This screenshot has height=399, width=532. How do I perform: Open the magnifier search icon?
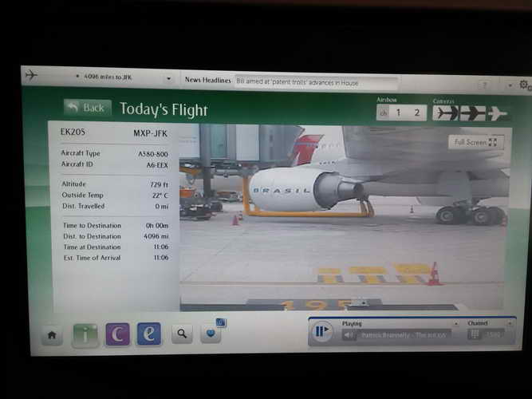pos(182,334)
